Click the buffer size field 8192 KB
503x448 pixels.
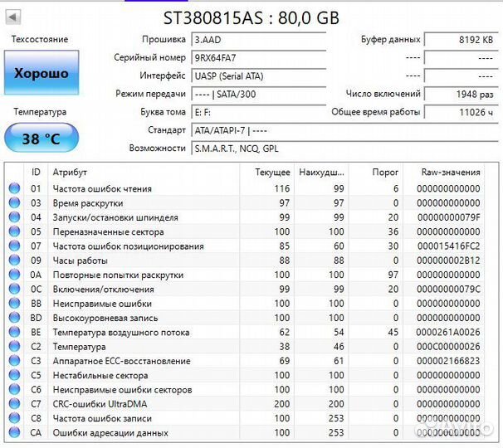click(x=461, y=40)
